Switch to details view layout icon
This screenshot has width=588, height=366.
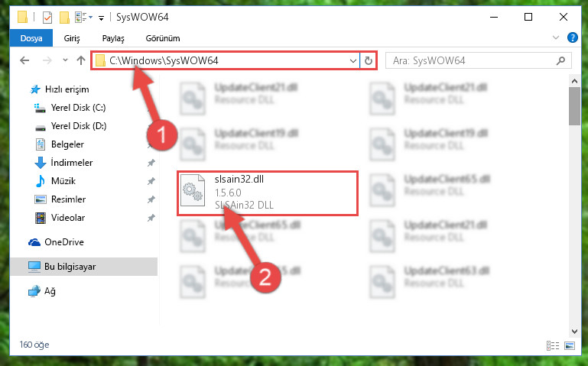point(553,345)
